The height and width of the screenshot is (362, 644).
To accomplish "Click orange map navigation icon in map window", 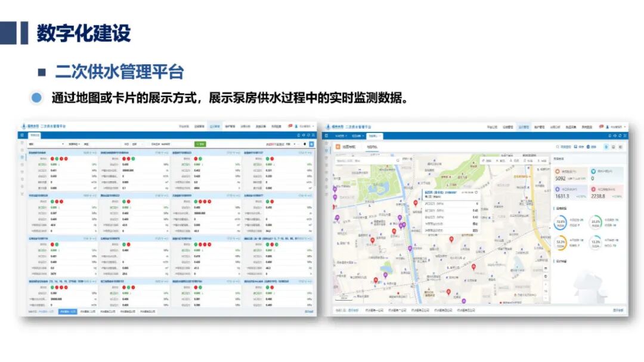I will [338, 147].
